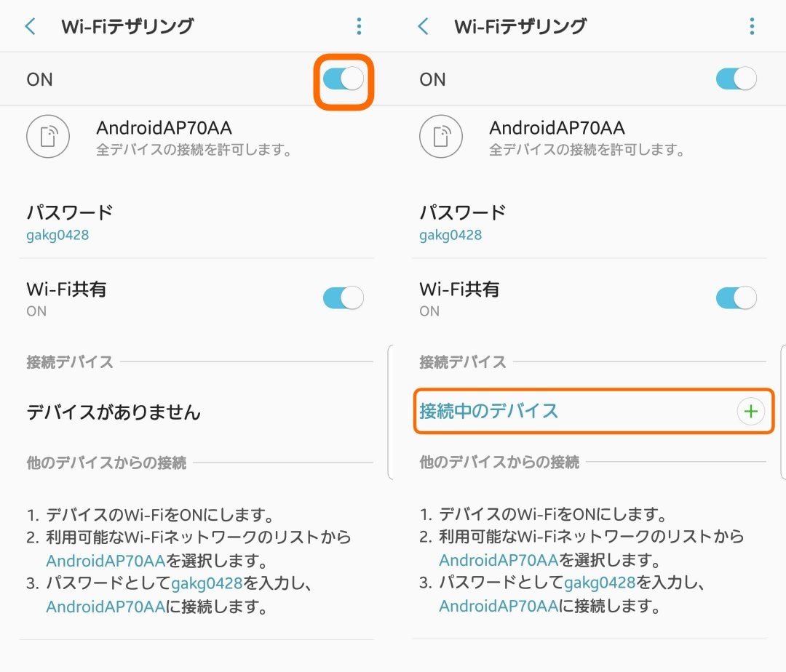The image size is (786, 672).
Task: Tap the green plus icon beside 接続中のデバイス
Action: pos(750,412)
